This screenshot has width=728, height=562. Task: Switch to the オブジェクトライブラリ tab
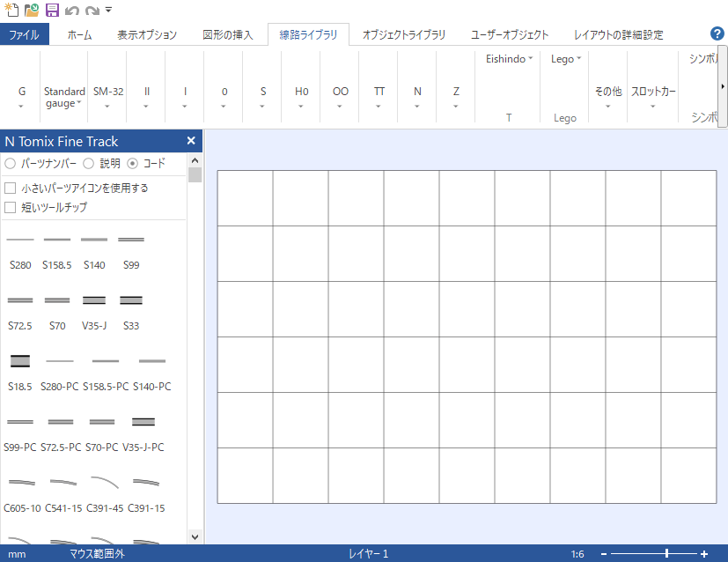403,35
